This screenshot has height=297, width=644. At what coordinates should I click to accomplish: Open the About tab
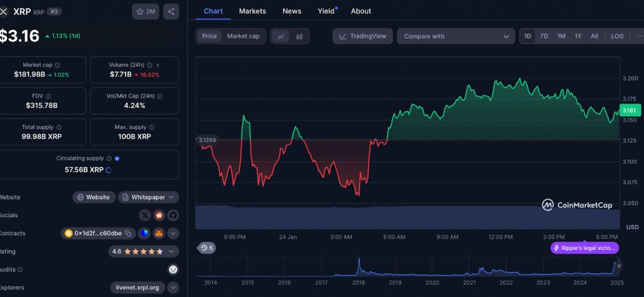click(361, 11)
